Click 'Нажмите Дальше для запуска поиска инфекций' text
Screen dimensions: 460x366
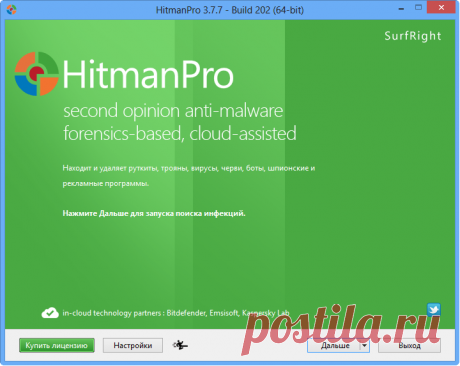click(154, 213)
